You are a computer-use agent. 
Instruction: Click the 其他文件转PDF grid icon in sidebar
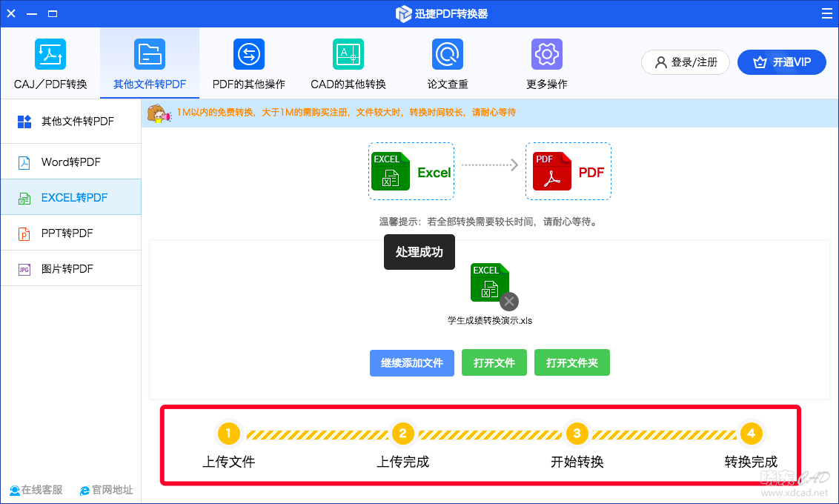(x=24, y=122)
